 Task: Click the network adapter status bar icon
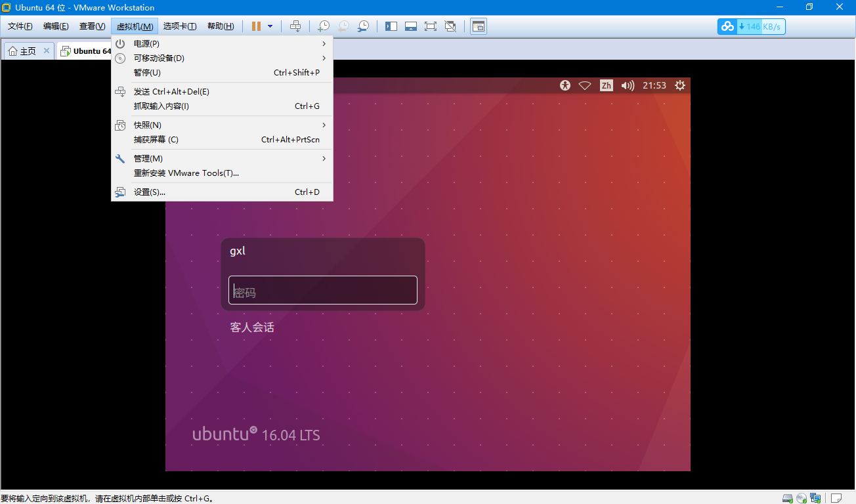(815, 498)
